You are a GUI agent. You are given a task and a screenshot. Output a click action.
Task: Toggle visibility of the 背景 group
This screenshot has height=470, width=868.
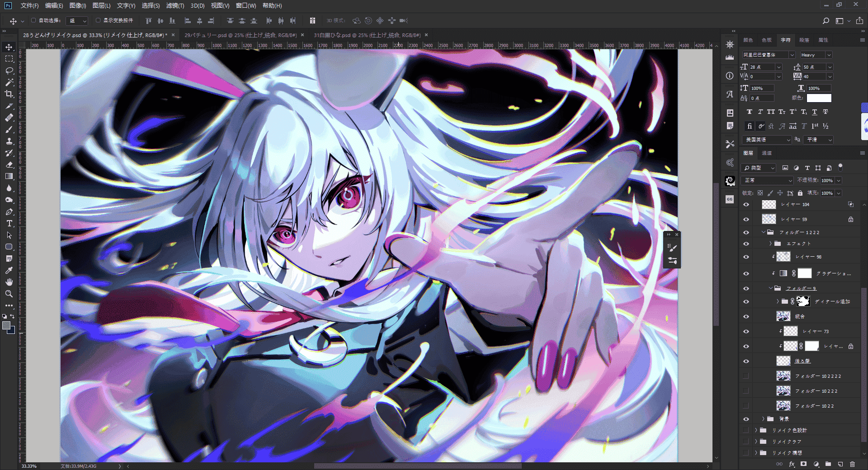pyautogui.click(x=746, y=419)
